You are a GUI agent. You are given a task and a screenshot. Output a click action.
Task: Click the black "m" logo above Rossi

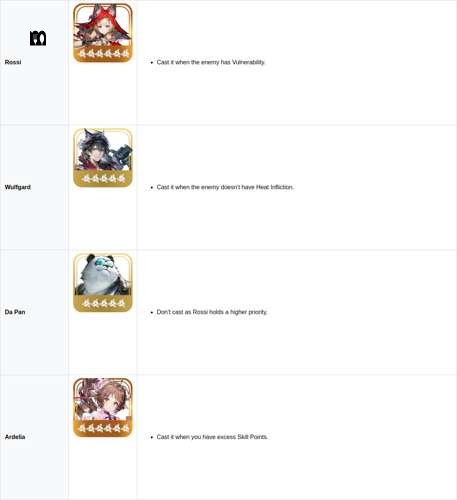click(x=38, y=38)
